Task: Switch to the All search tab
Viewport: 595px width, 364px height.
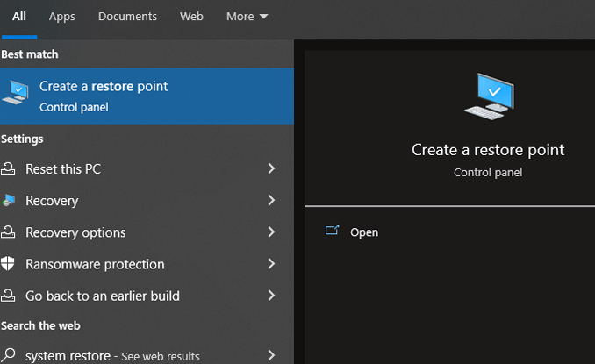Action: click(19, 17)
